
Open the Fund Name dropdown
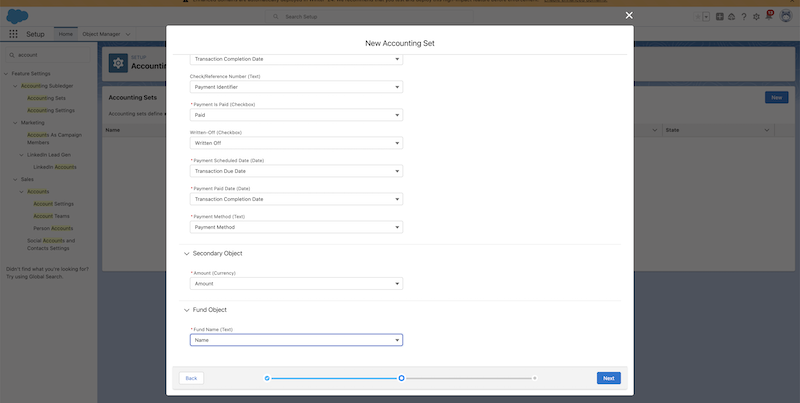pos(296,340)
